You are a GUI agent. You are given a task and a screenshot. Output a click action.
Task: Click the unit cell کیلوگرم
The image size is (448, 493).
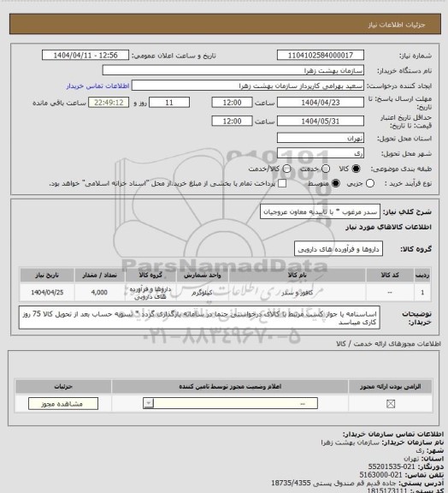(203, 293)
